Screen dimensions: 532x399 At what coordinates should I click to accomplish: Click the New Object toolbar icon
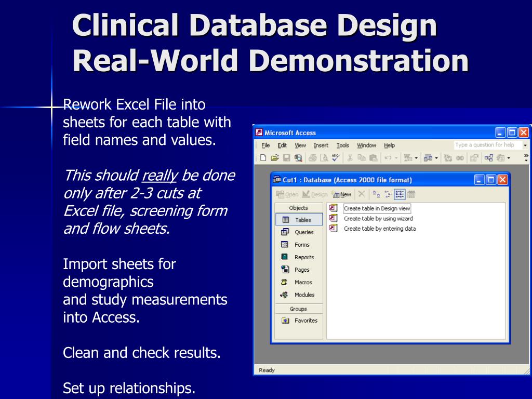click(x=501, y=158)
